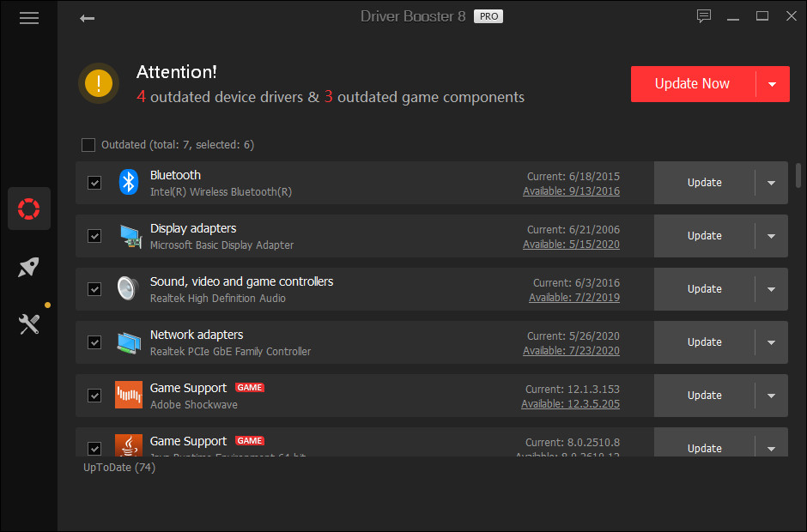Click the Display adapters icon
Screen dimensions: 807x532
130,236
